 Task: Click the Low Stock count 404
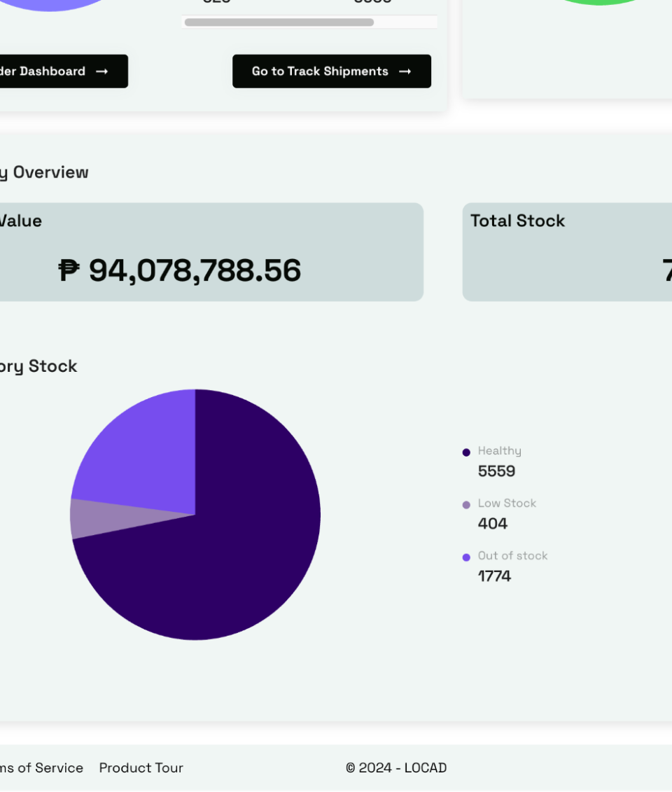click(493, 523)
